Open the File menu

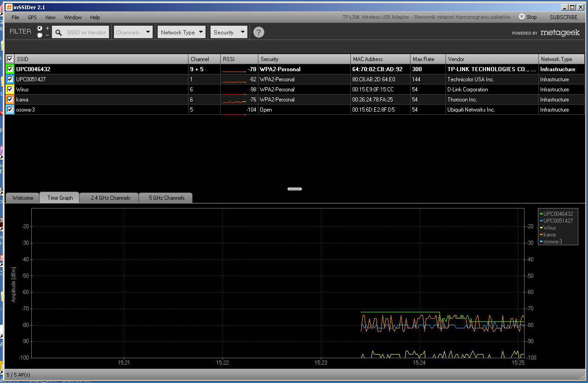tap(15, 17)
